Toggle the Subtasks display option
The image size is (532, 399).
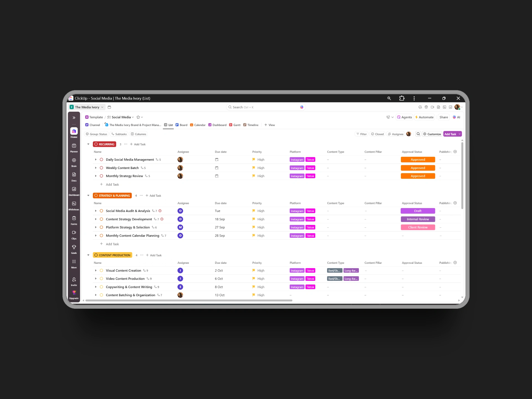coord(119,134)
